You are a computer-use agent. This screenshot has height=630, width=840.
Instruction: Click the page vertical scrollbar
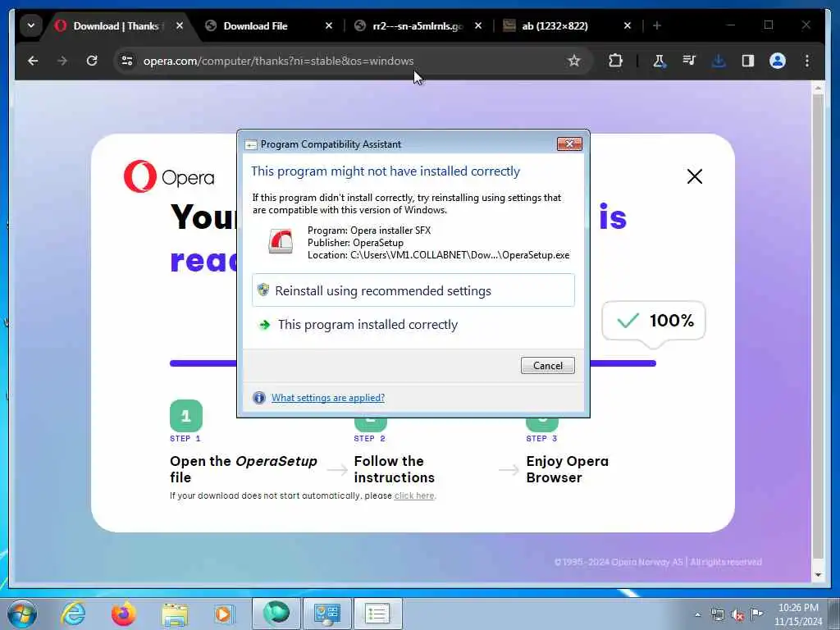(818, 326)
